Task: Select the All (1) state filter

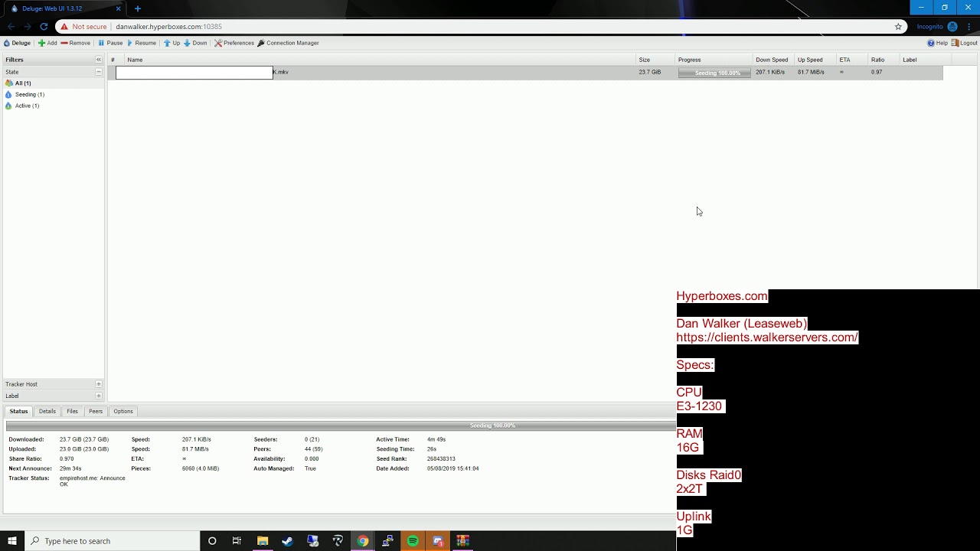Action: tap(53, 83)
